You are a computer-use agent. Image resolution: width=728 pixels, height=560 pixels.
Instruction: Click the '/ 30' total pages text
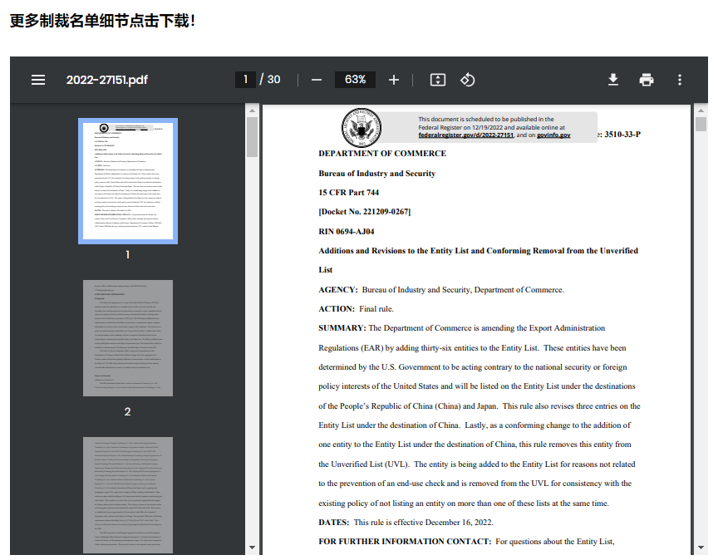coord(270,80)
